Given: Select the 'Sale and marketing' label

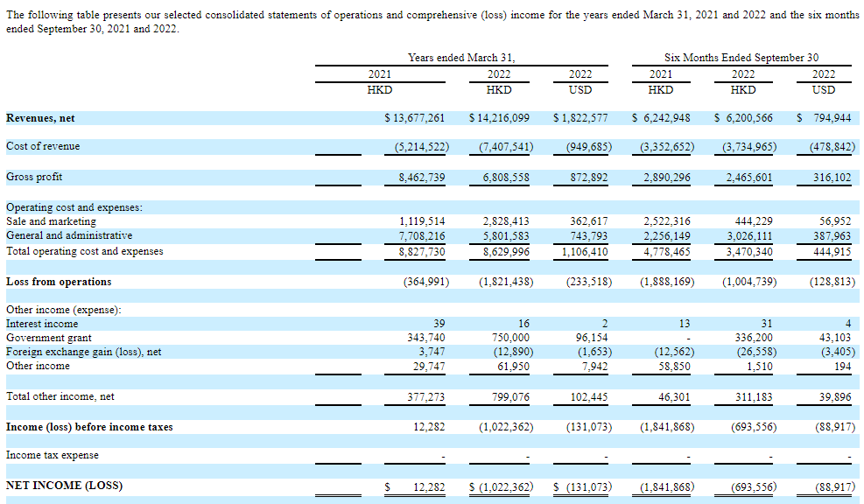Looking at the screenshot, I should tap(52, 220).
